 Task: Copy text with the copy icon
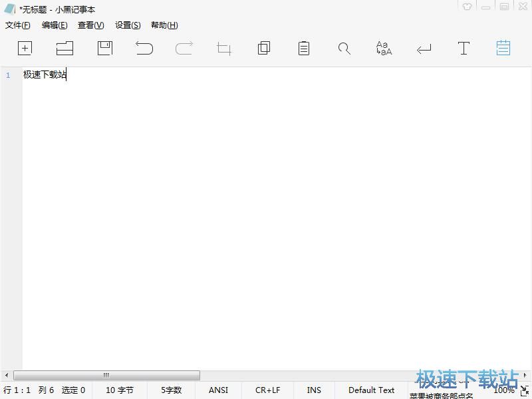tap(264, 48)
